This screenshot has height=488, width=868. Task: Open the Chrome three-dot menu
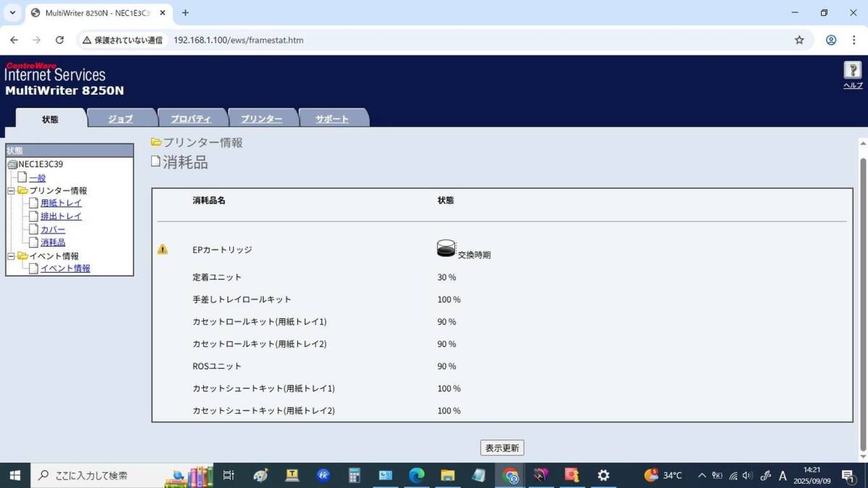[854, 40]
